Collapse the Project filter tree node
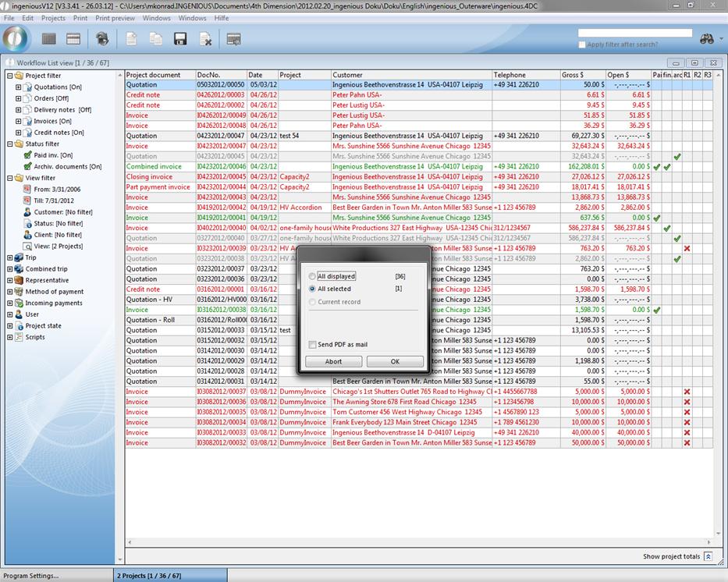 10,76
